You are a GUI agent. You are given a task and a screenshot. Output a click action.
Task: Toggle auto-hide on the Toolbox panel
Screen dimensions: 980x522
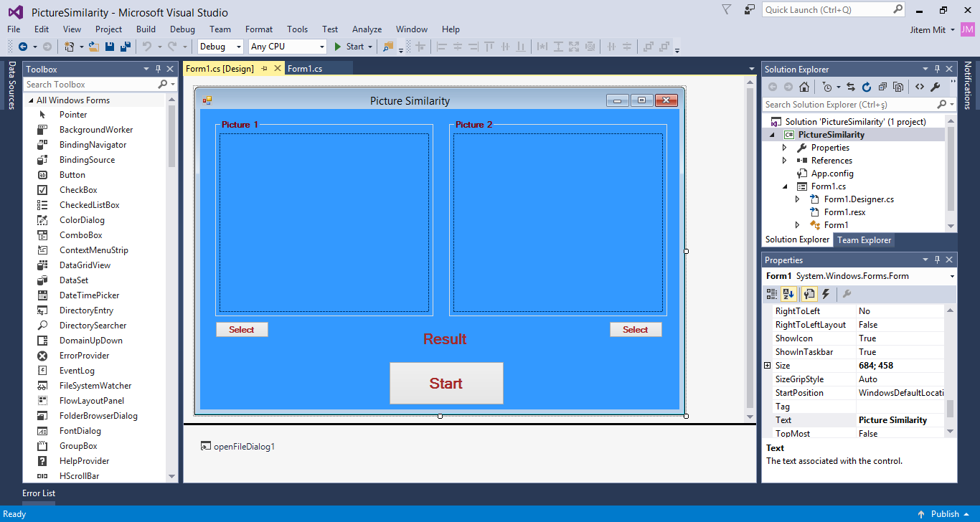coord(158,69)
